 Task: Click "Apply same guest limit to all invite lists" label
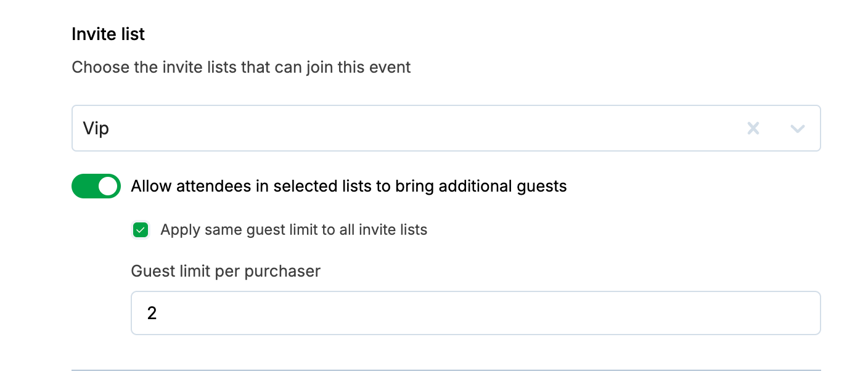click(293, 230)
